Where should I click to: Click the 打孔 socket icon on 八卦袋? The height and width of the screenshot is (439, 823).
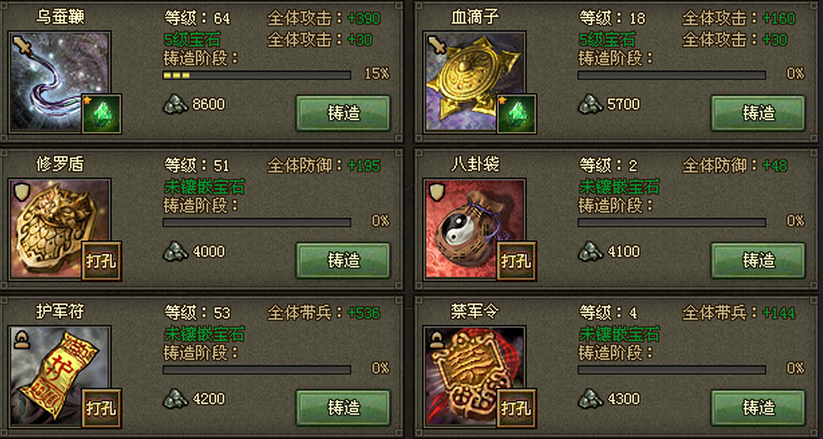516,261
